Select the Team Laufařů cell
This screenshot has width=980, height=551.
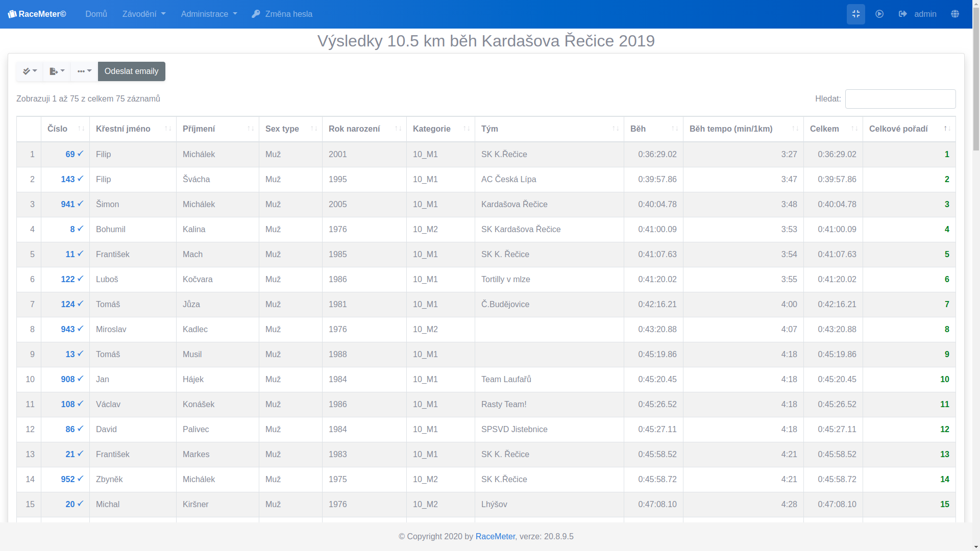click(x=549, y=380)
